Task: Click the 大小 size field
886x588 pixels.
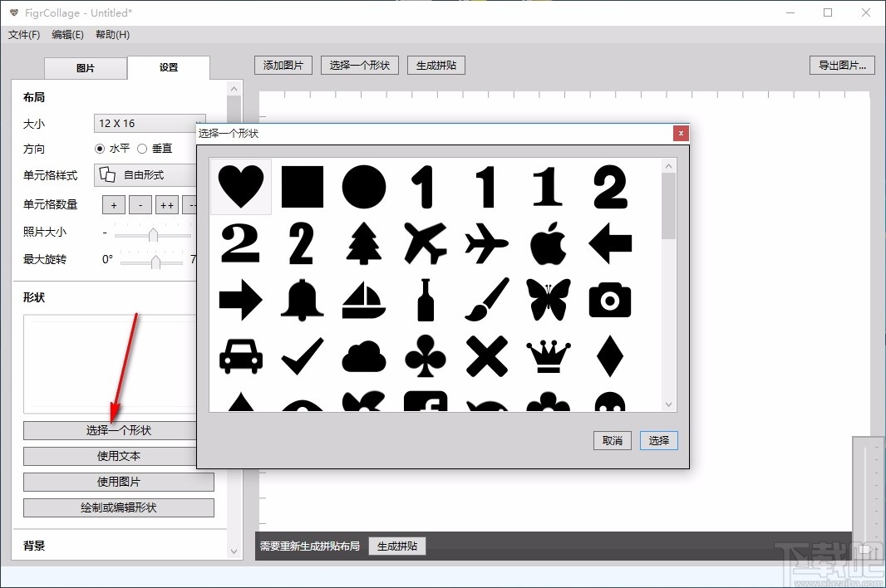Action: click(x=150, y=122)
